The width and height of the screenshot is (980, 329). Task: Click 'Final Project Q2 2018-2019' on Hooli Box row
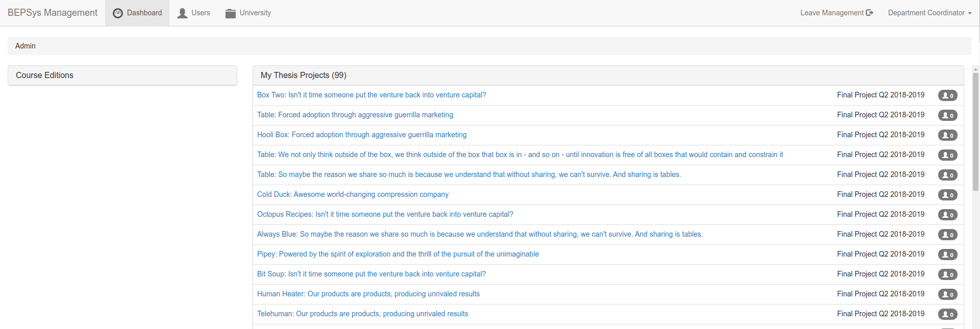click(x=881, y=135)
